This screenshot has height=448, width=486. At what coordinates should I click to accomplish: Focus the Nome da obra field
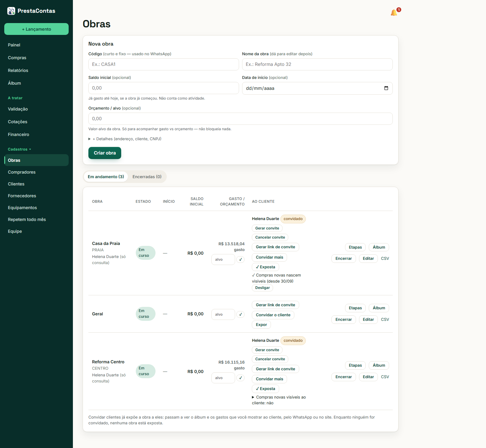[x=317, y=64]
